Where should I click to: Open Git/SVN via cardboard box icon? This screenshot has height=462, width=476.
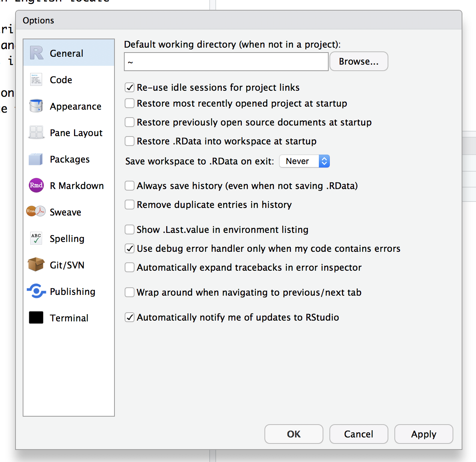point(36,265)
